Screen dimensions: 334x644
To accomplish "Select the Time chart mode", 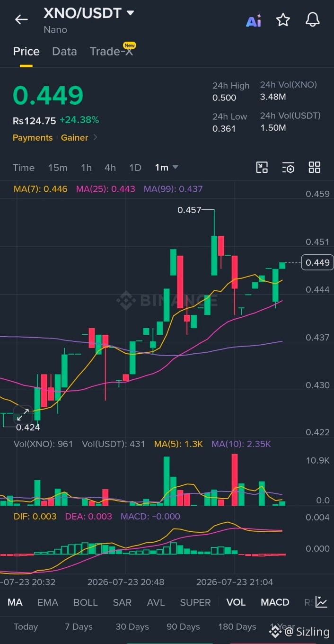I will point(24,168).
